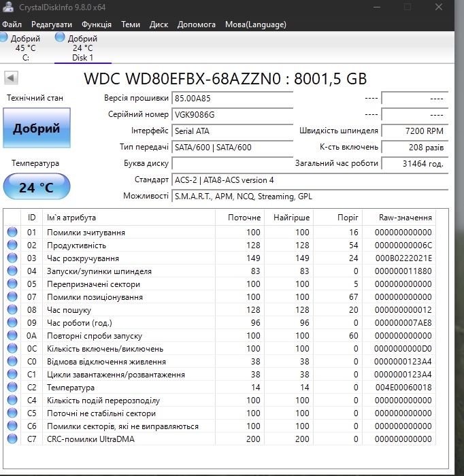Viewport: 464px width, 476px height.
Task: Click status orb for attribute 01
Action: (x=12, y=232)
